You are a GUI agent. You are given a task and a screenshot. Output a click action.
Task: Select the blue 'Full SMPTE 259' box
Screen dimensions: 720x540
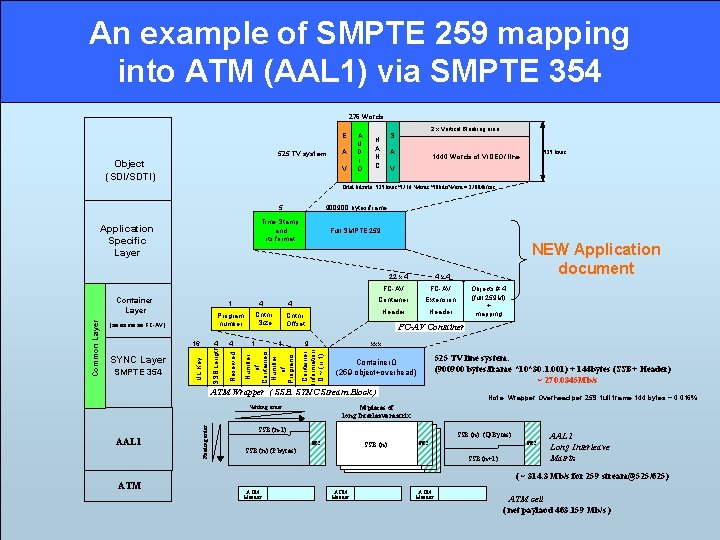tap(355, 231)
